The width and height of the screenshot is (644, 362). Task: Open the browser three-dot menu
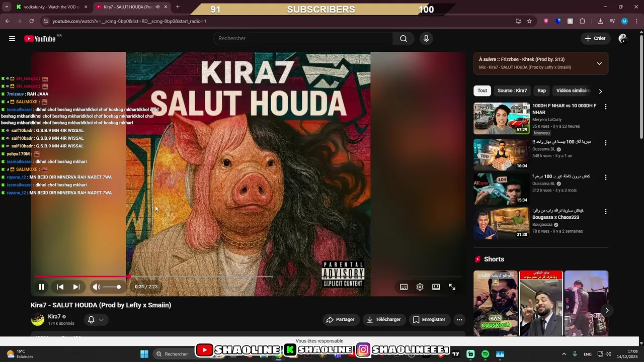click(637, 21)
